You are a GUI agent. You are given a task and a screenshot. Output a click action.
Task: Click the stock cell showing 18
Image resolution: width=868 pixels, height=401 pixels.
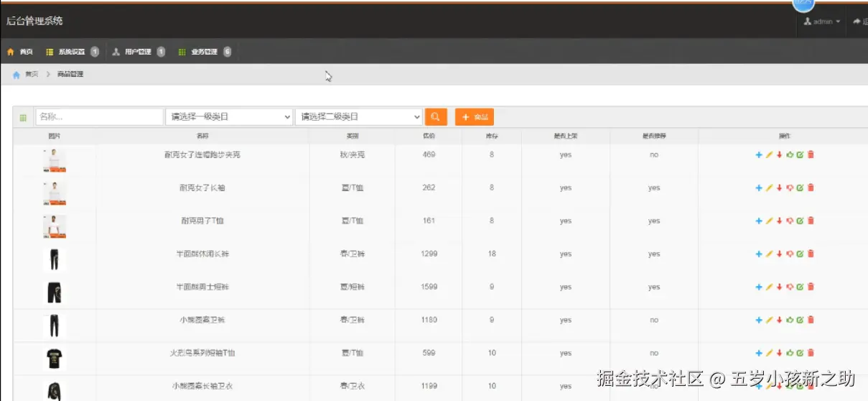(492, 254)
